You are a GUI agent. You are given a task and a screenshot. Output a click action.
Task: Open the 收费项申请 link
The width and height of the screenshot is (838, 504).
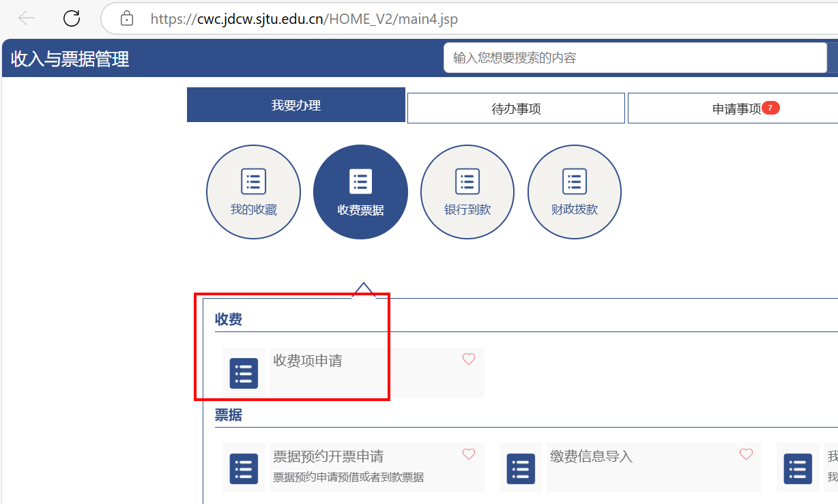tap(308, 361)
